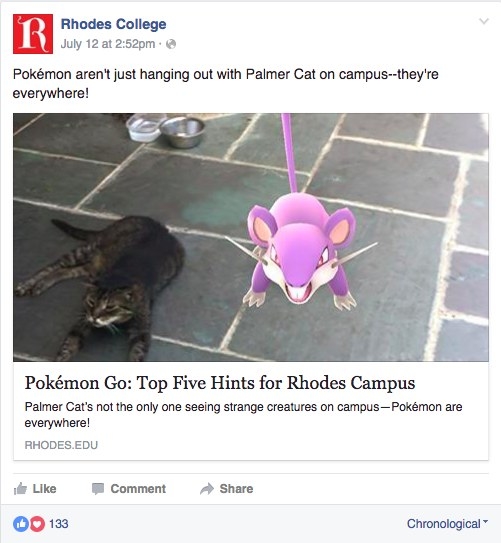Click the red heart Love reaction icon
The width and height of the screenshot is (501, 543).
37,524
